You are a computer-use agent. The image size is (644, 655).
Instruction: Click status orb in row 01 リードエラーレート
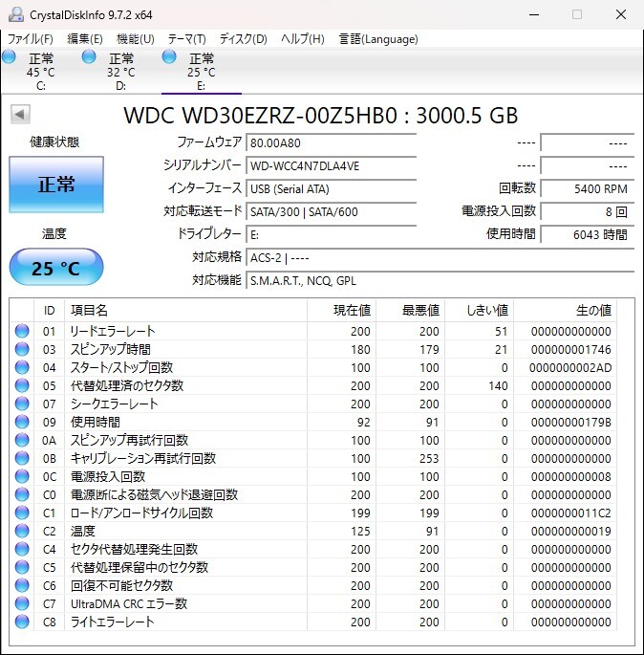tap(22, 331)
